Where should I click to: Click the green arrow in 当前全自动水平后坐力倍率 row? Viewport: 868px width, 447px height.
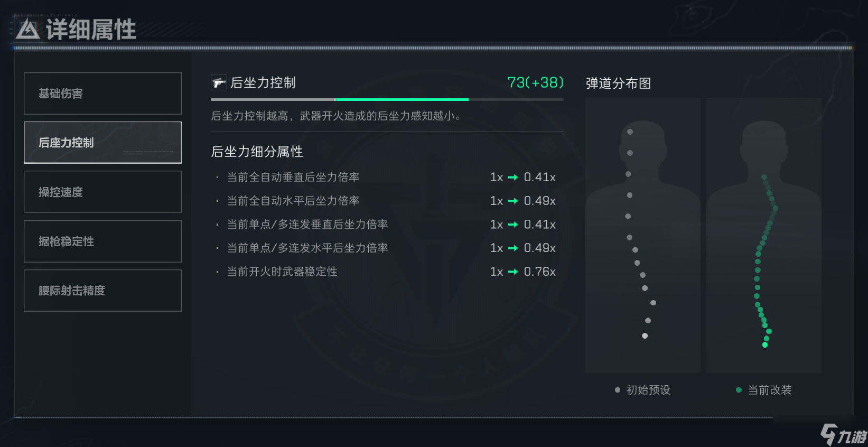point(513,201)
